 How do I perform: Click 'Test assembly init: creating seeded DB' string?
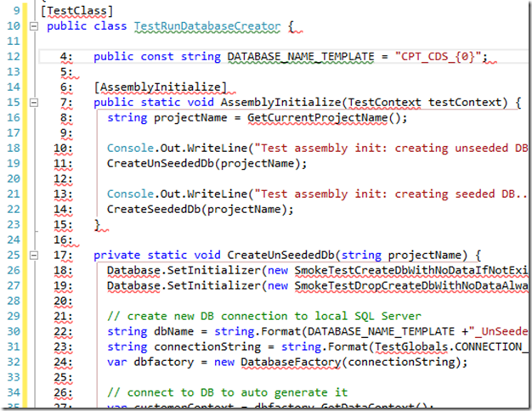[391, 194]
